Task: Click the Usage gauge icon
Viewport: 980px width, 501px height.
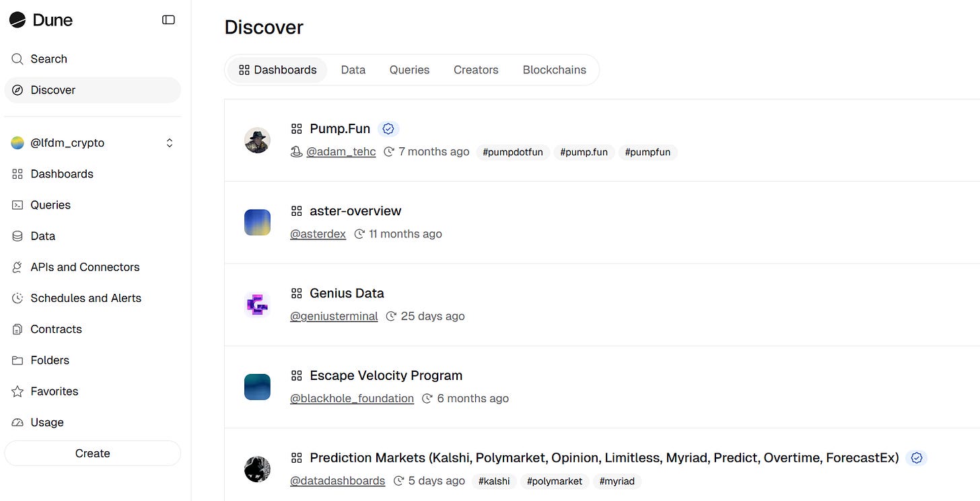Action: pos(17,422)
